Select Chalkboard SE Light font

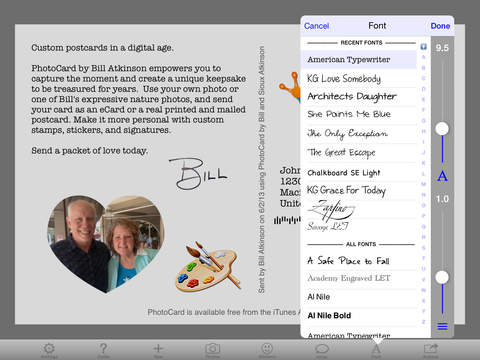tap(359, 172)
